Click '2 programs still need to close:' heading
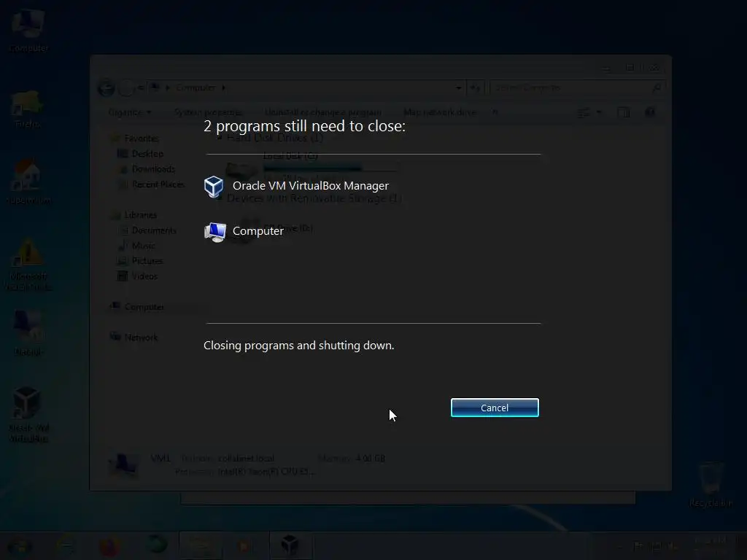Image resolution: width=747 pixels, height=560 pixels. 304,126
